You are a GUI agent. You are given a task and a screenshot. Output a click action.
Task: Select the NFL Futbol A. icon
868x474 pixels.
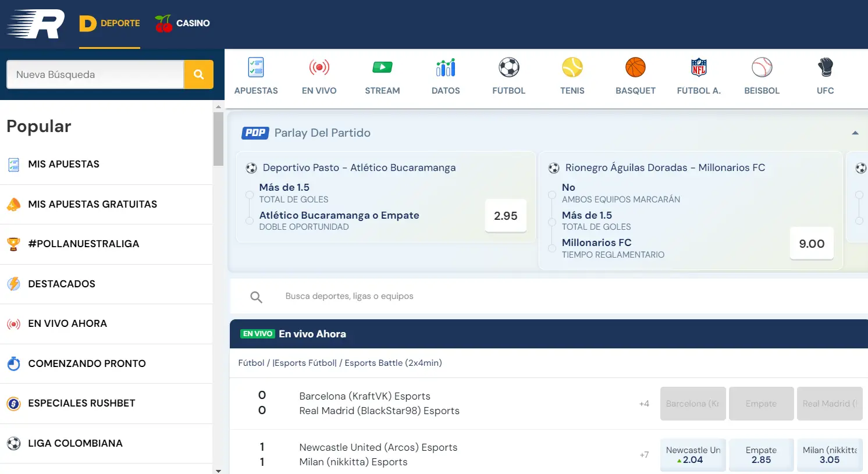(698, 68)
